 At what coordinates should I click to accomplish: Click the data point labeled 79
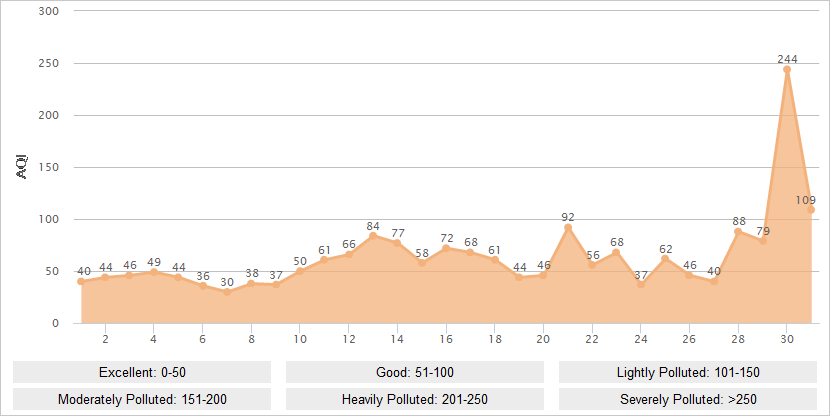click(x=763, y=241)
